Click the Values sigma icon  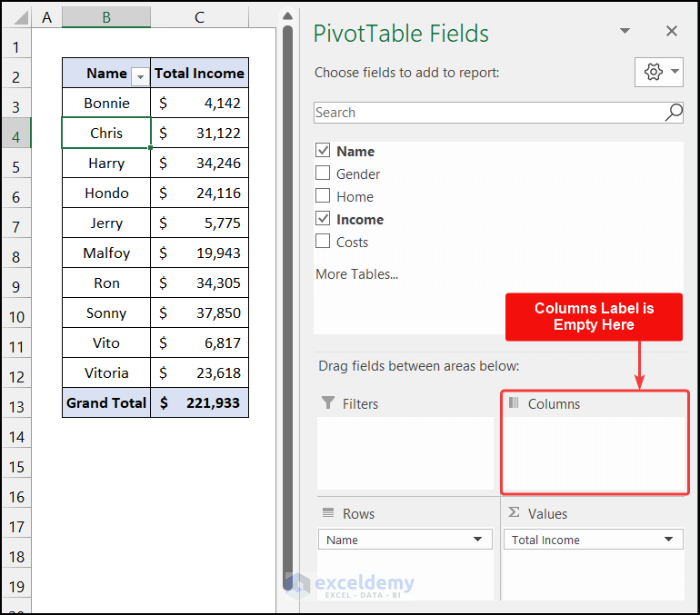pyautogui.click(x=514, y=512)
